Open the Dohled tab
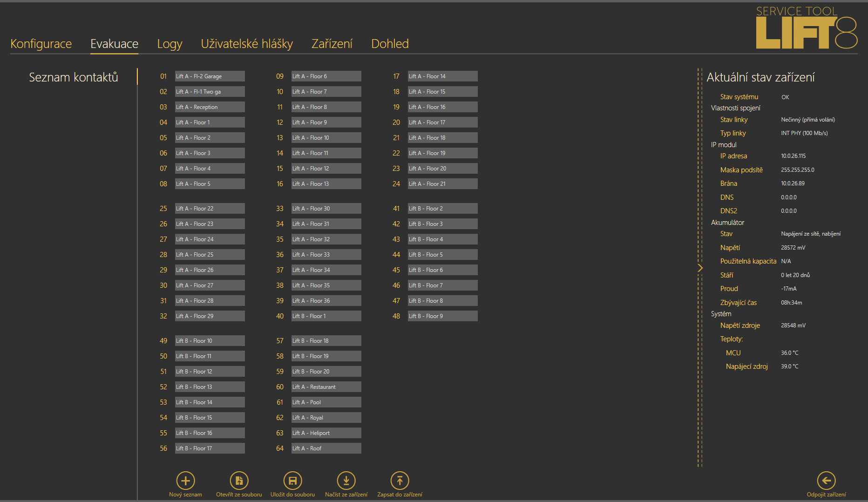The height and width of the screenshot is (502, 868). tap(390, 44)
